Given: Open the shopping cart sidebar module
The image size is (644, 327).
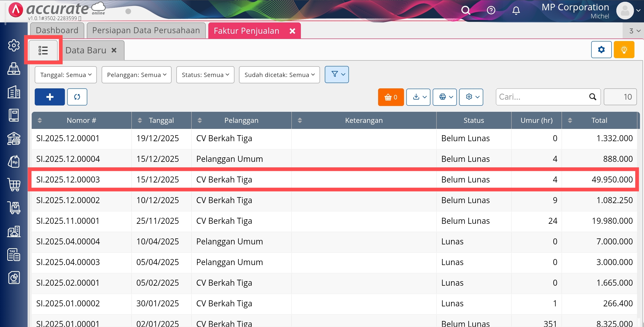Looking at the screenshot, I should 14,185.
